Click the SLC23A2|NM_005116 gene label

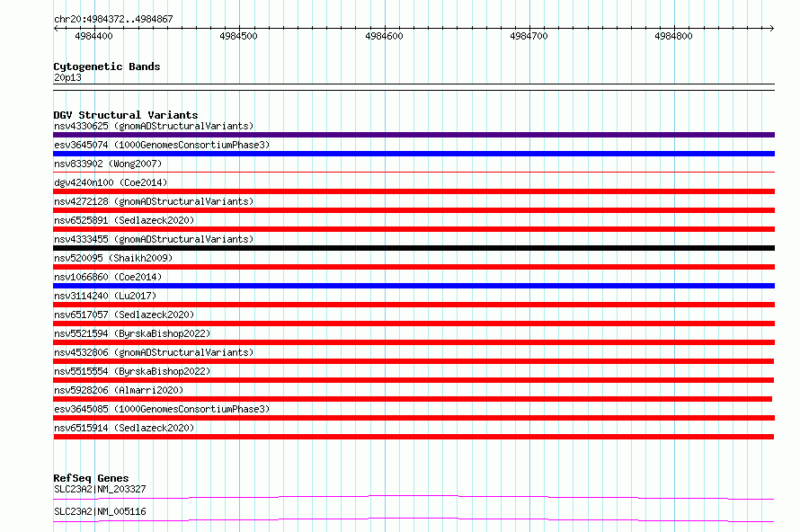click(x=100, y=511)
